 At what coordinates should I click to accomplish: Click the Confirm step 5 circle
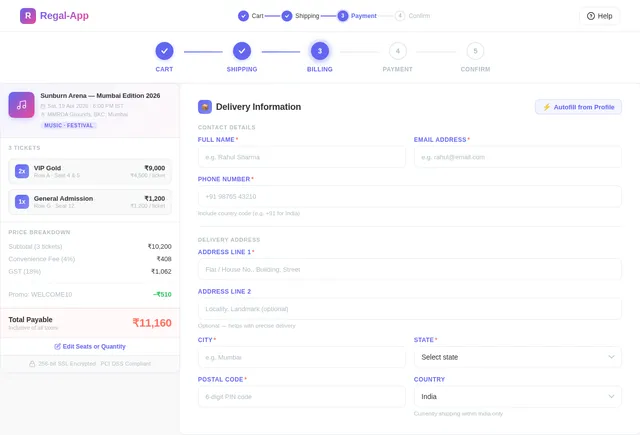point(475,51)
